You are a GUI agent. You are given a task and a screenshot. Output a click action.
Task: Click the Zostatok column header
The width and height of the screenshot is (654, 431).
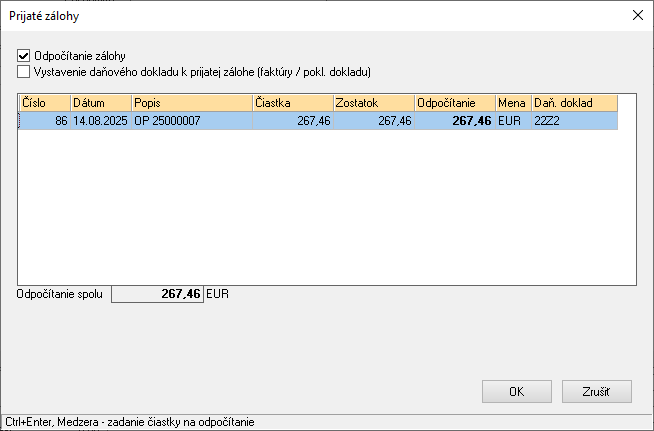pyautogui.click(x=373, y=103)
